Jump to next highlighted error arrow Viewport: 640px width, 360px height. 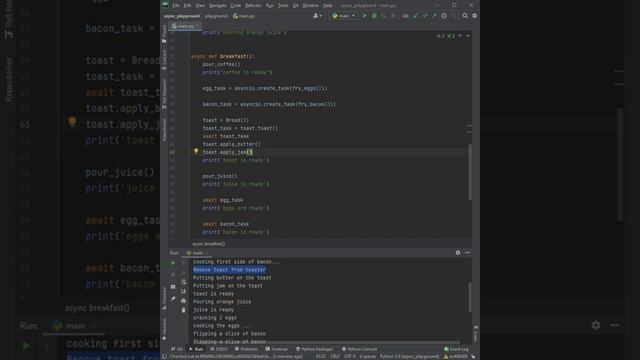tap(468, 36)
